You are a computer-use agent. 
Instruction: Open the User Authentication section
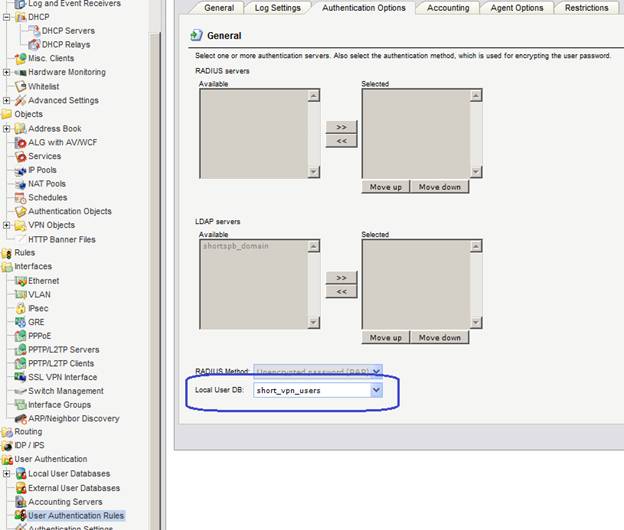(x=51, y=459)
